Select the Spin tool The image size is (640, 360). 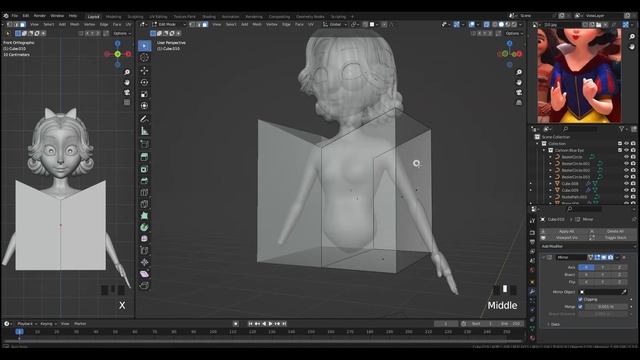click(x=144, y=227)
